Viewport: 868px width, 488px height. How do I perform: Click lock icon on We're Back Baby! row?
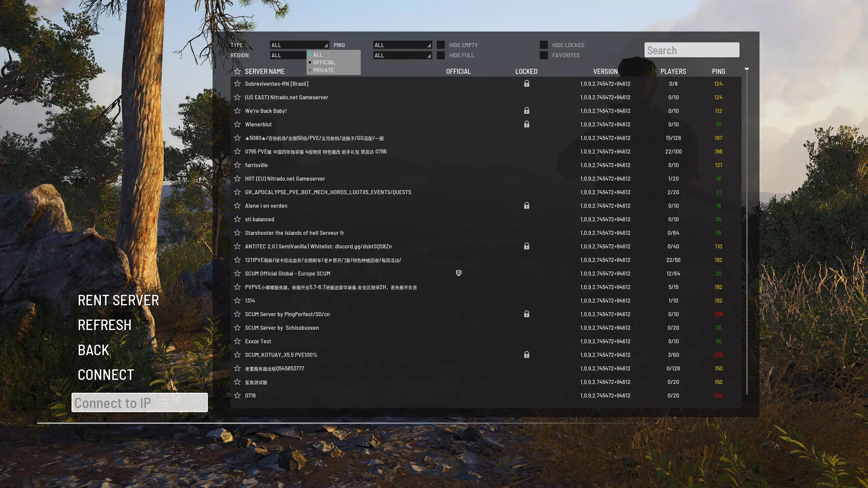[526, 110]
